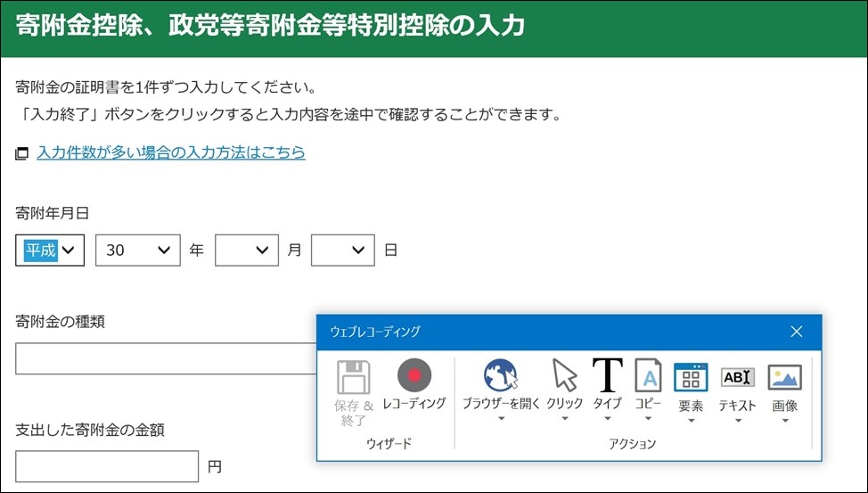This screenshot has height=493, width=868.
Task: Select the Image (画像) action icon
Action: click(785, 378)
